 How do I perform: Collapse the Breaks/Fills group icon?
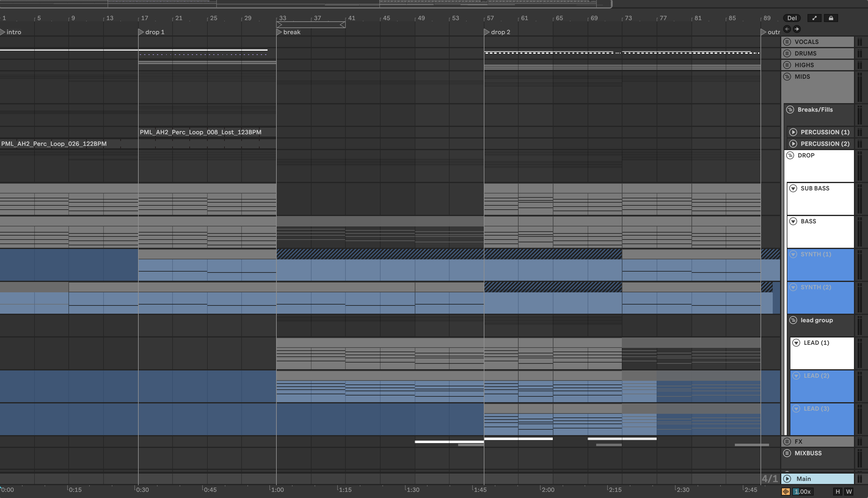pos(790,110)
